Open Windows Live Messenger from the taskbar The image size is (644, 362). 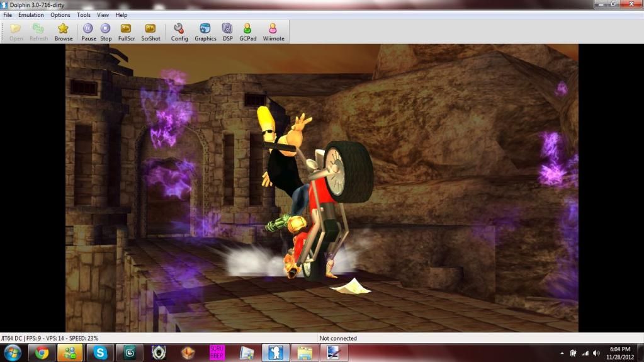pyautogui.click(x=70, y=353)
